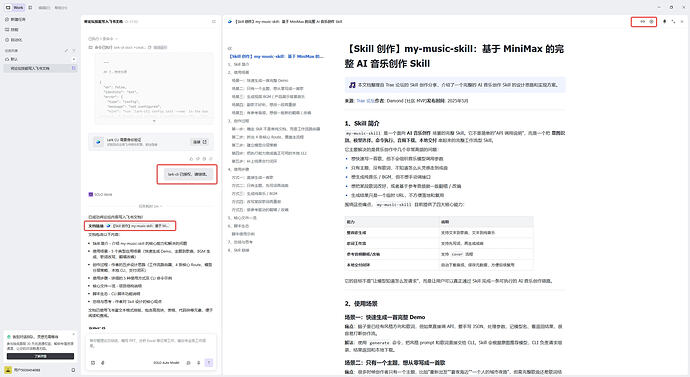Jump to outline item 场景一：快速生成一首完整 Demo
The image size is (690, 377).
tap(260, 81)
